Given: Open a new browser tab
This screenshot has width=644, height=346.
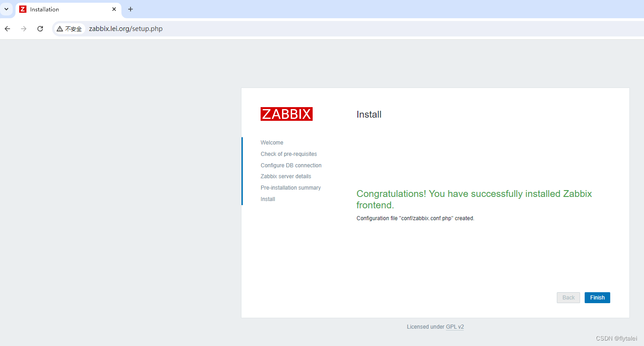Looking at the screenshot, I should tap(131, 9).
